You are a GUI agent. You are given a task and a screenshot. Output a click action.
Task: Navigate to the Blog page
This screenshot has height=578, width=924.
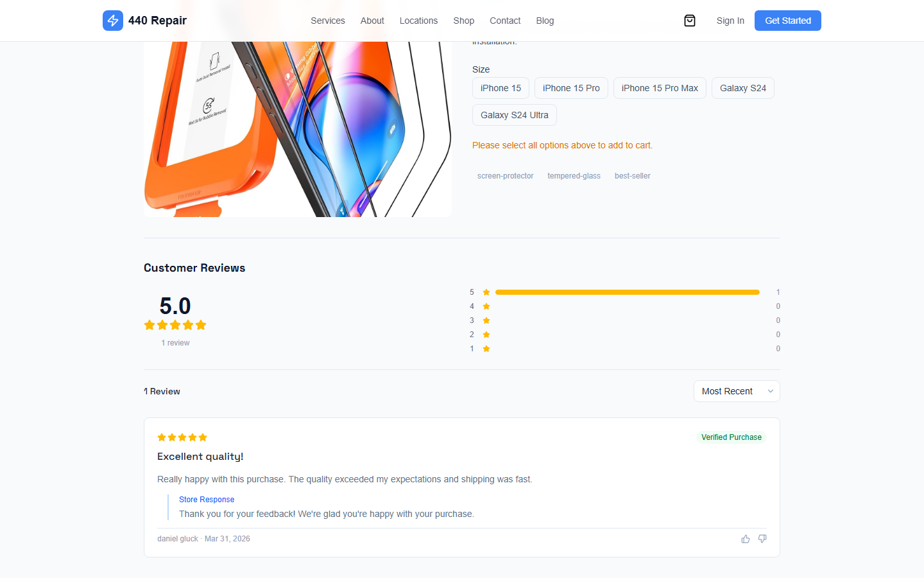[545, 20]
